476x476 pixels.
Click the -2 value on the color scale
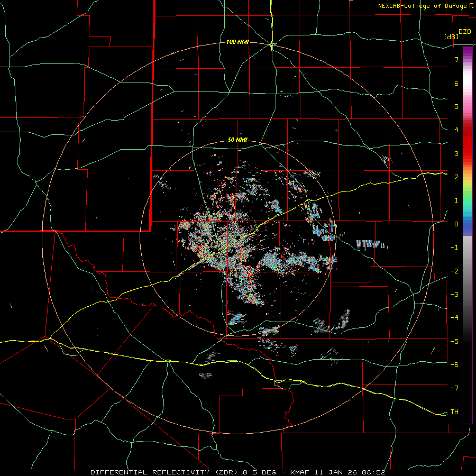(x=454, y=271)
